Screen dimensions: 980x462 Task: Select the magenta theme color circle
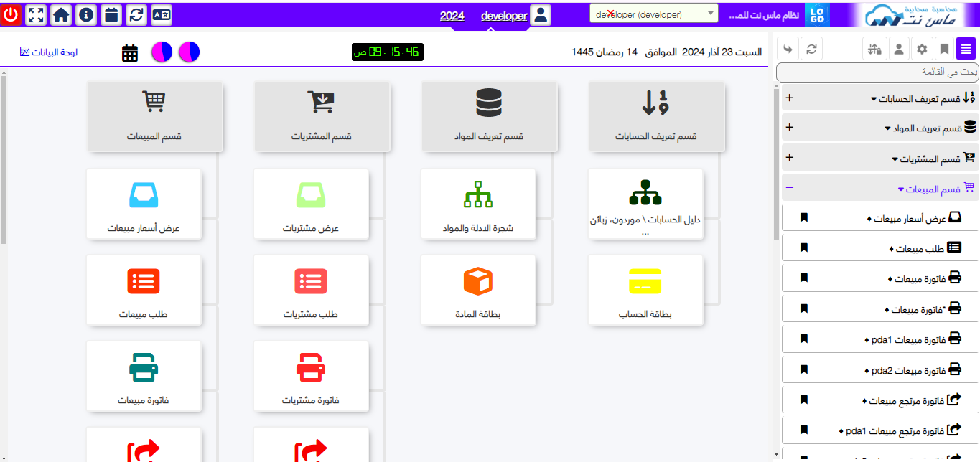188,52
